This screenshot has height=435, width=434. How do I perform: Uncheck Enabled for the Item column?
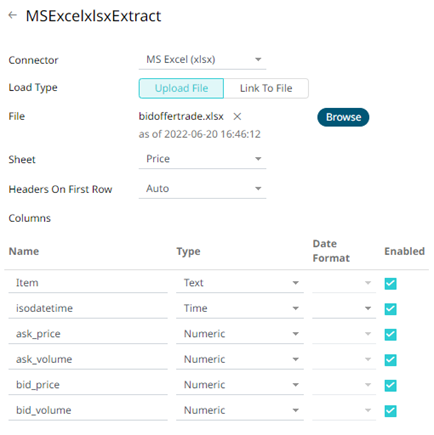click(390, 284)
